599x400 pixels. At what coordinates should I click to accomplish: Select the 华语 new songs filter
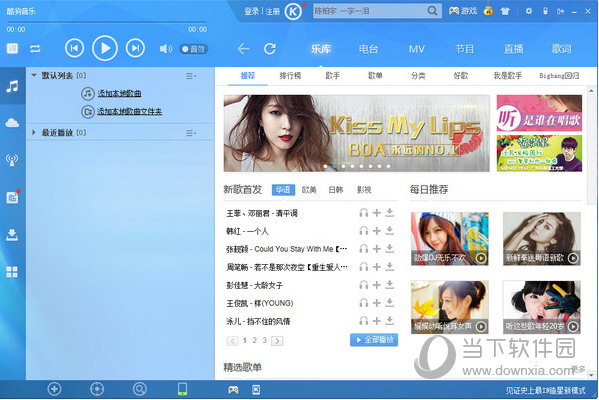[283, 189]
